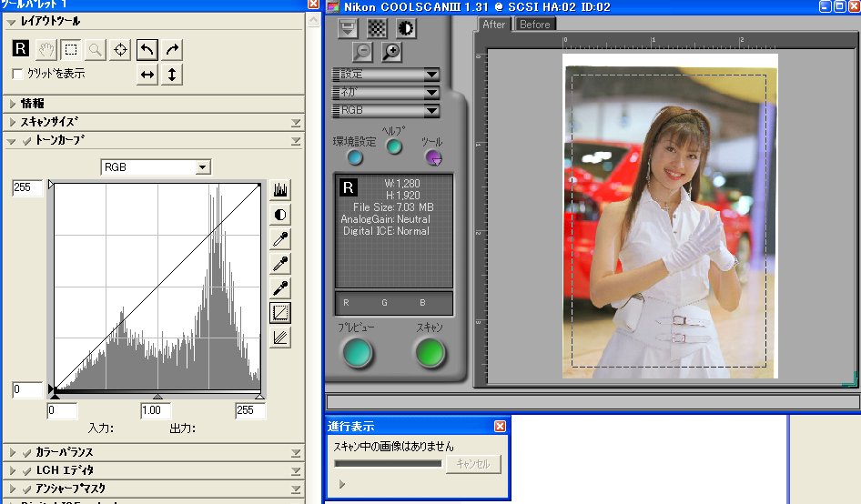Select the focus point crosshair tool
Image resolution: width=861 pixels, height=504 pixels.
(x=120, y=49)
